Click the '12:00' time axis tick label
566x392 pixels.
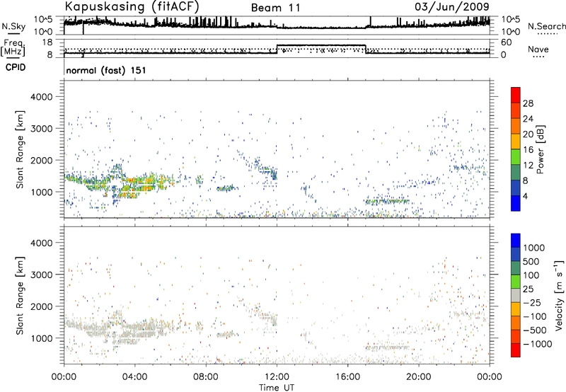point(277,377)
